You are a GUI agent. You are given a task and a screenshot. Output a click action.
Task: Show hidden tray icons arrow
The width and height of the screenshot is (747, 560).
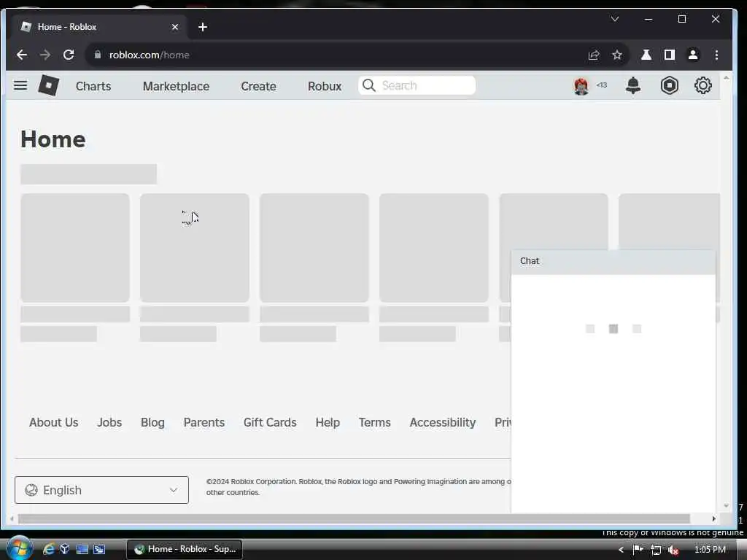coord(621,550)
